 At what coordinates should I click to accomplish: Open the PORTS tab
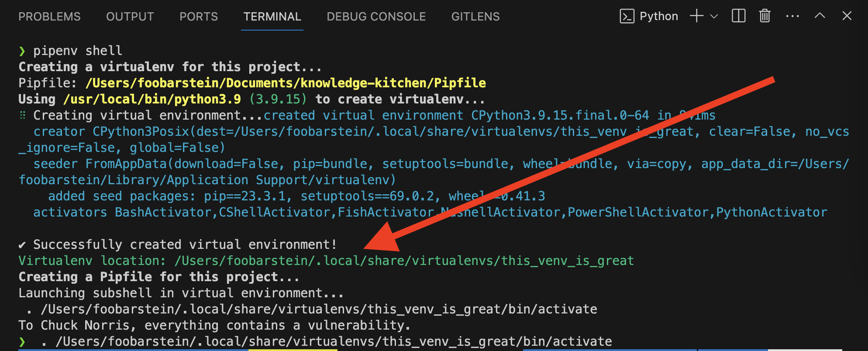(x=199, y=17)
